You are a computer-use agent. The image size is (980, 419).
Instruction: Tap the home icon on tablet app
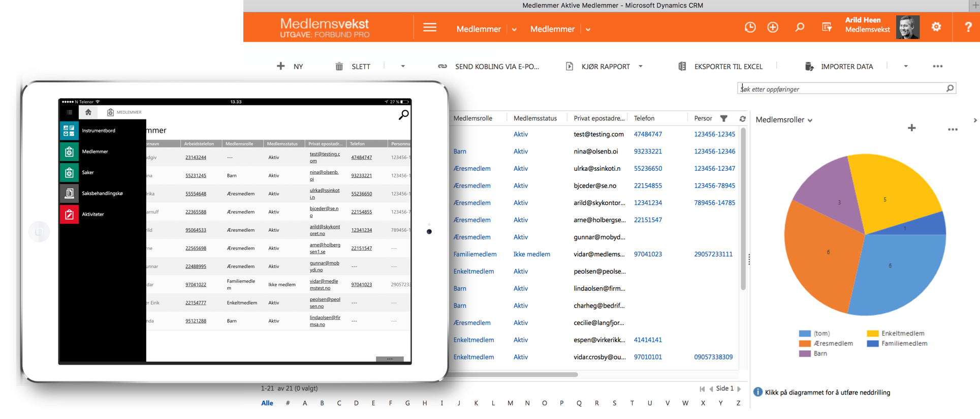(x=88, y=112)
